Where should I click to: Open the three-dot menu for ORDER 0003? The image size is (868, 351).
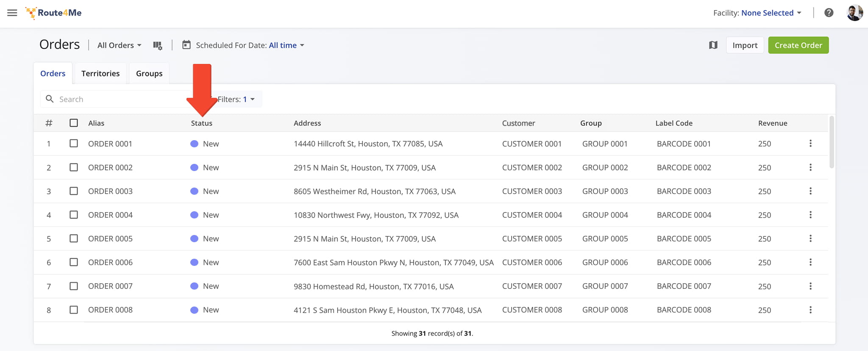(810, 191)
